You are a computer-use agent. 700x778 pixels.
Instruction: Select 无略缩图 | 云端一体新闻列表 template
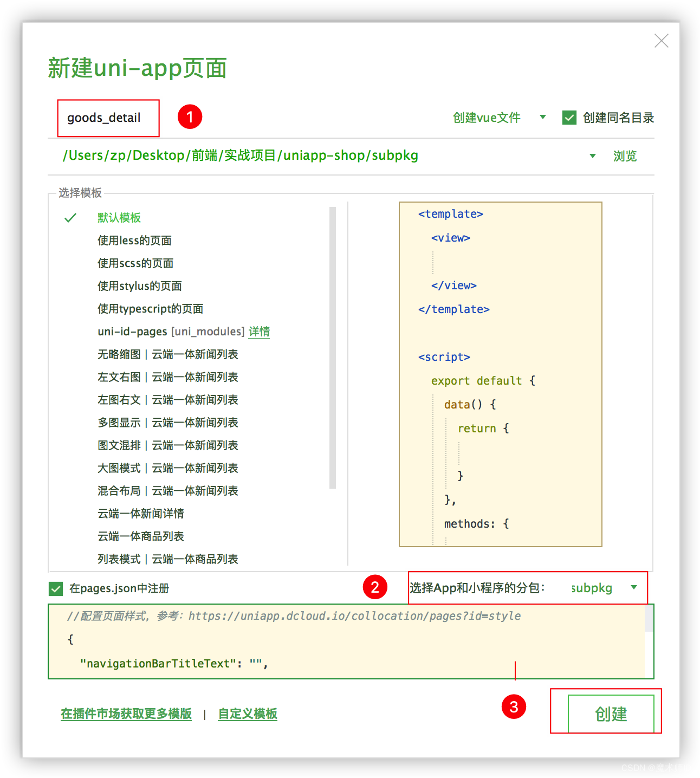click(168, 354)
